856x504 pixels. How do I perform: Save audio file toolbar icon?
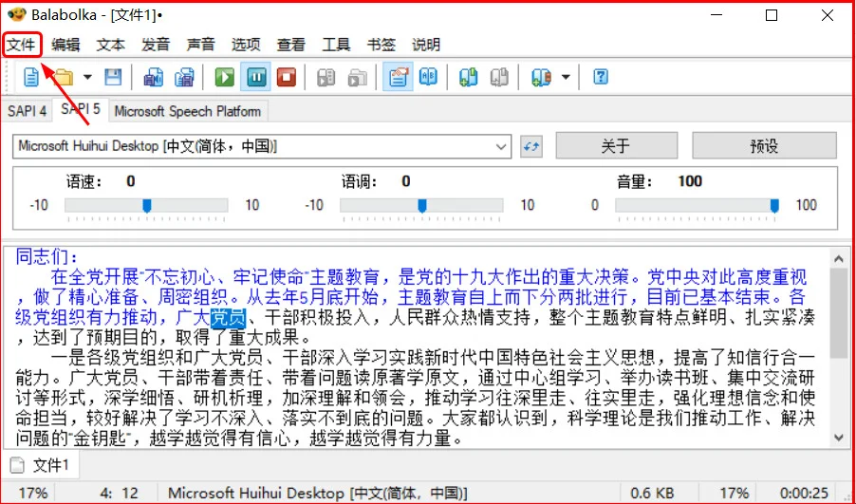[x=154, y=77]
